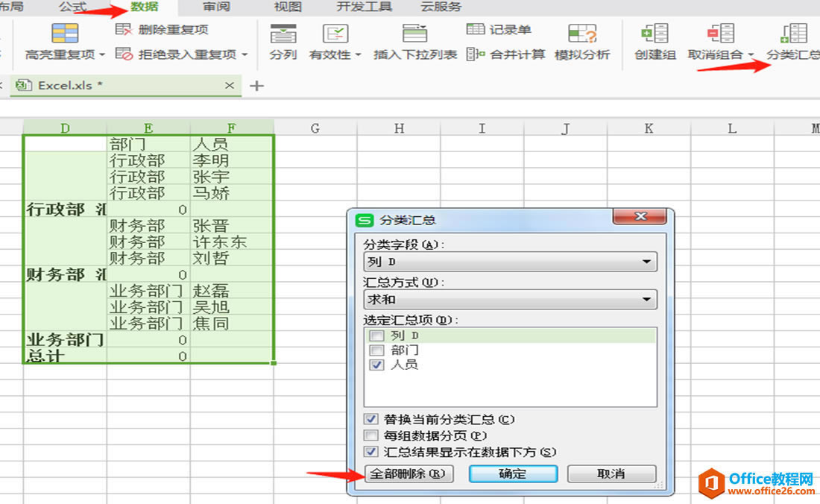Screen dimensions: 820x504
Task: Expand the 高亮重复项 dropdown arrow
Action: pos(102,54)
